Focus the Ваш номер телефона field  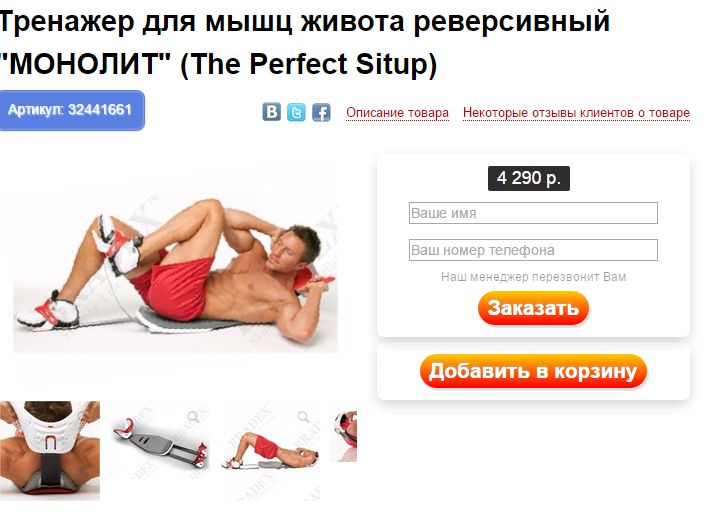point(533,250)
